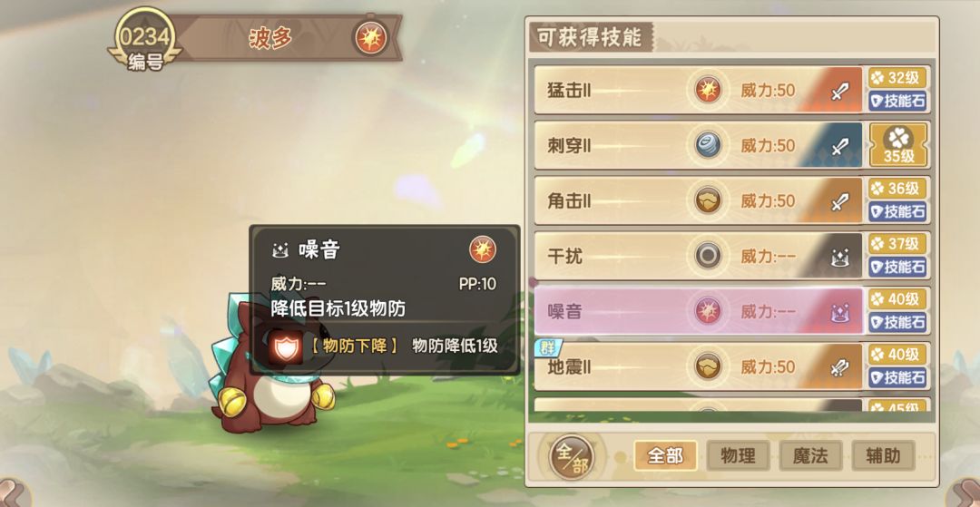Tap the ring element icon on 干扰

(x=708, y=256)
